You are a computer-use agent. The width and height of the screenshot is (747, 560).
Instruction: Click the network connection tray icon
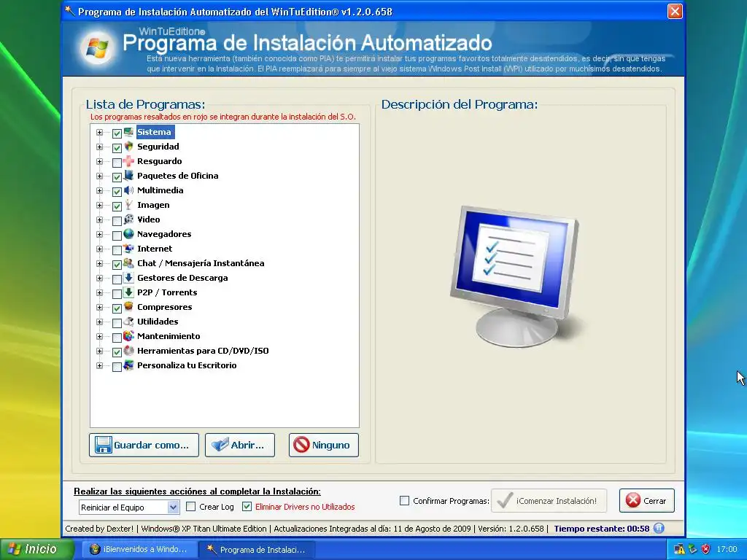693,549
